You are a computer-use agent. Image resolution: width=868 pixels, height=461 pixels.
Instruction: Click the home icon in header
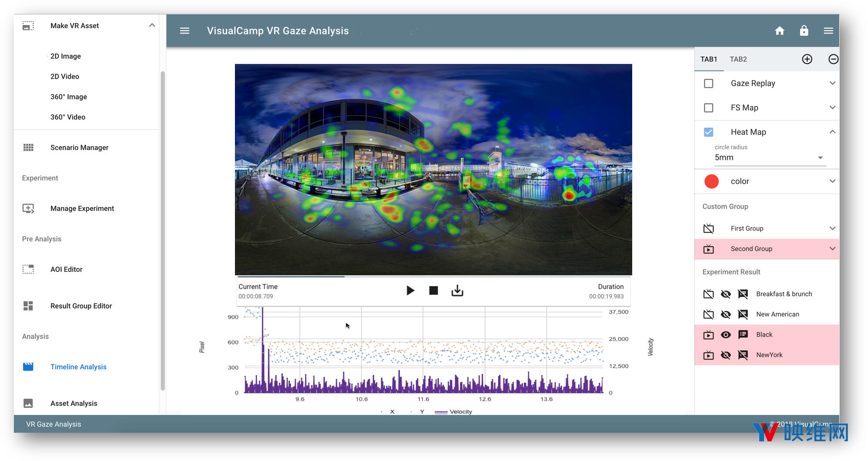779,31
